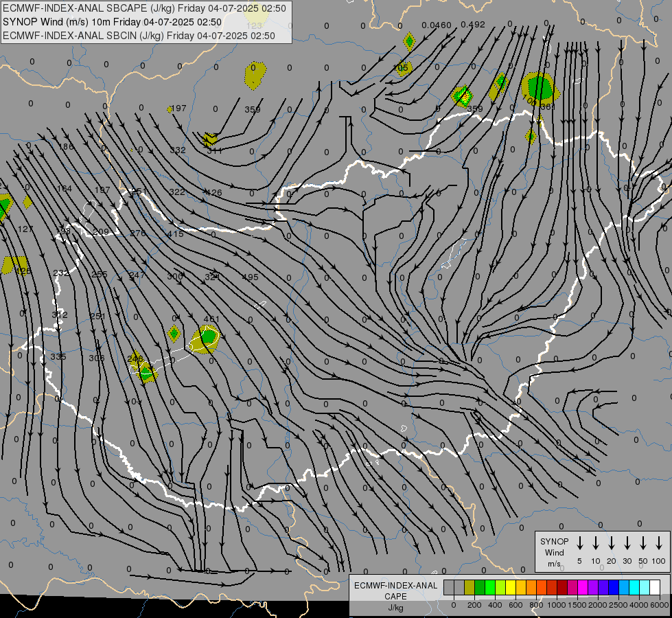Click the '335' value on the map
Screen dimensions: 672x618
tap(58, 356)
